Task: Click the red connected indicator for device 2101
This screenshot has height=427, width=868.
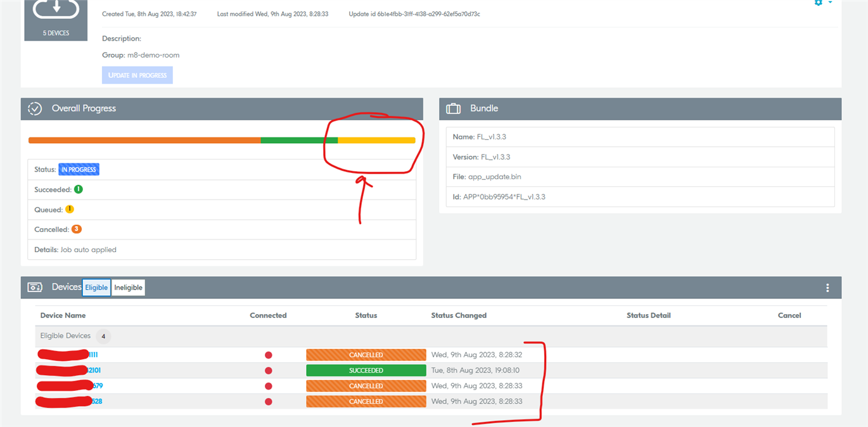Action: 268,370
